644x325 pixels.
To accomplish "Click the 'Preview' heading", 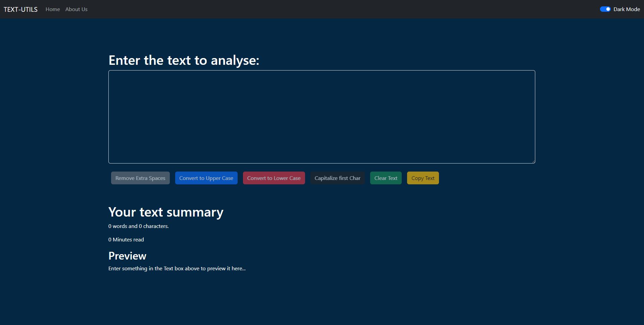I will coord(127,256).
